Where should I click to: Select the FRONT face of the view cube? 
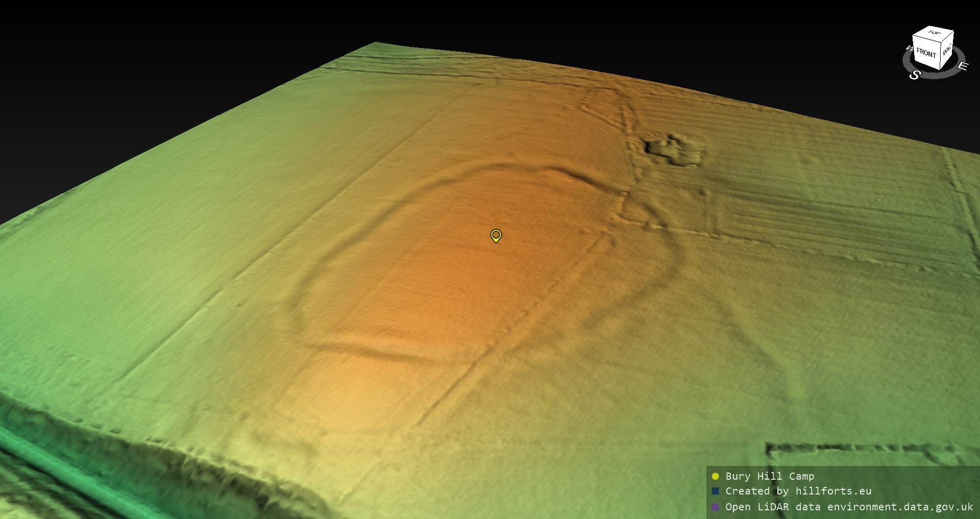click(926, 53)
